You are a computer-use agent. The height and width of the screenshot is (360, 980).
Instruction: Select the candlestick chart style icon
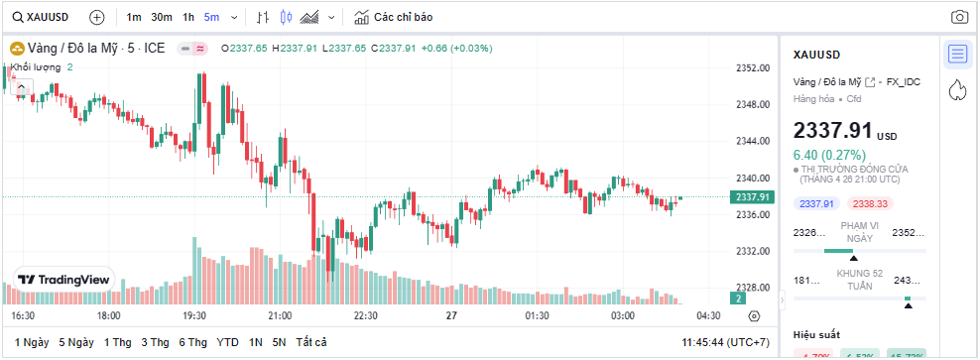(x=287, y=18)
